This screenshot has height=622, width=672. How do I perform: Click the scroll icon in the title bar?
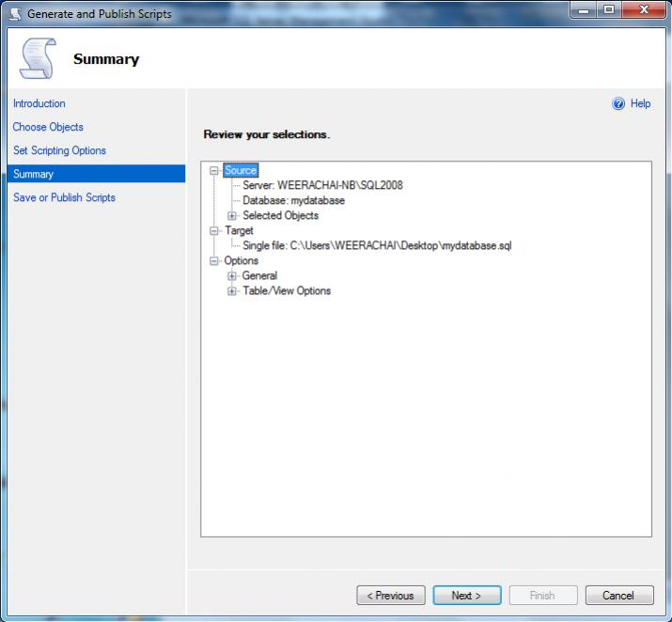click(15, 14)
